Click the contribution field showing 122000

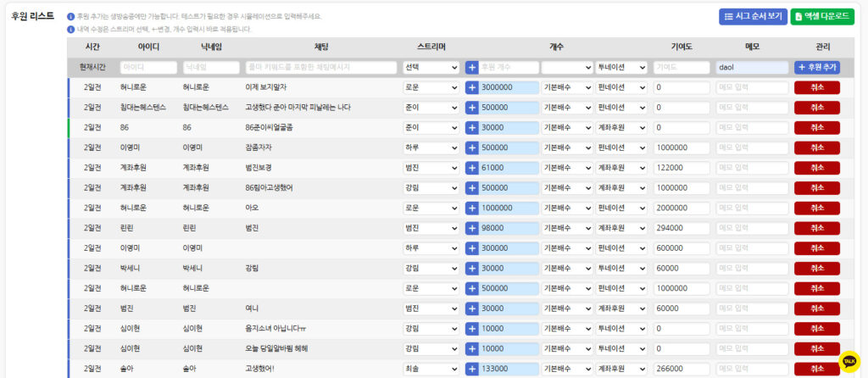(682, 168)
